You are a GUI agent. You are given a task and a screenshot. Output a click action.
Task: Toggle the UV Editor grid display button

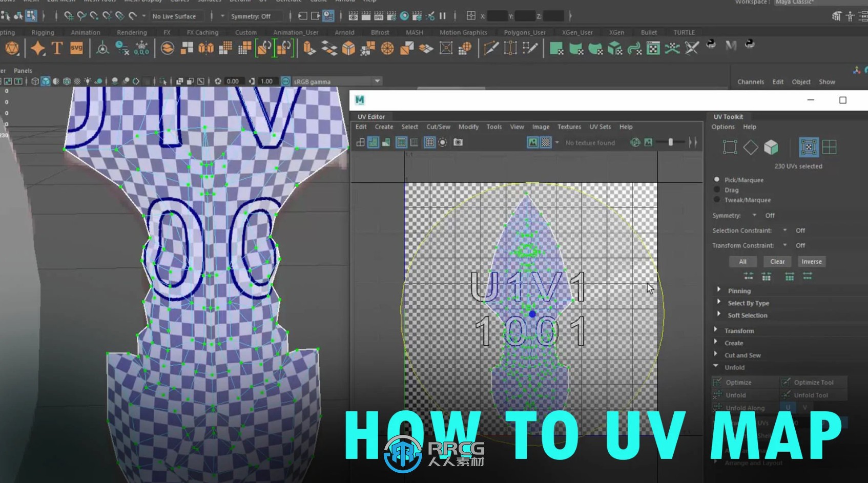430,142
